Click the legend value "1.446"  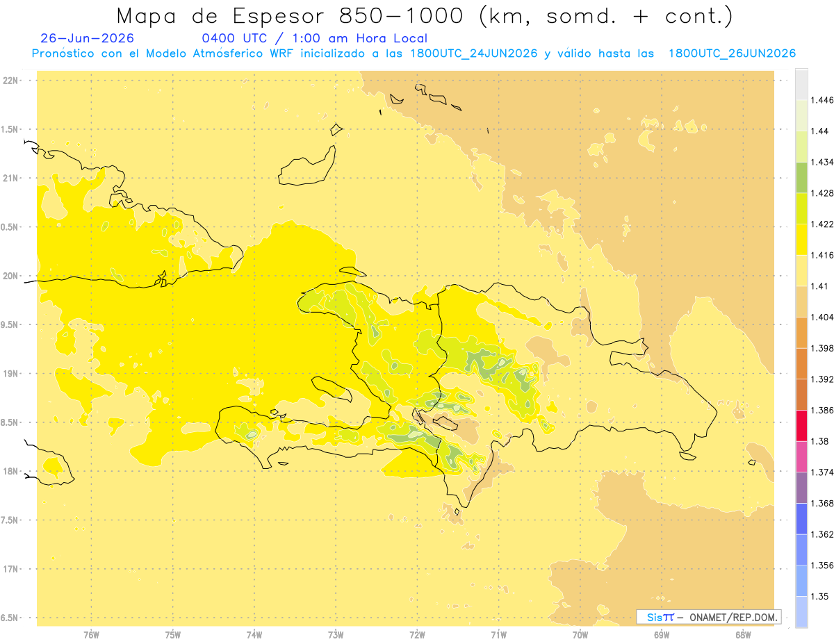822,100
